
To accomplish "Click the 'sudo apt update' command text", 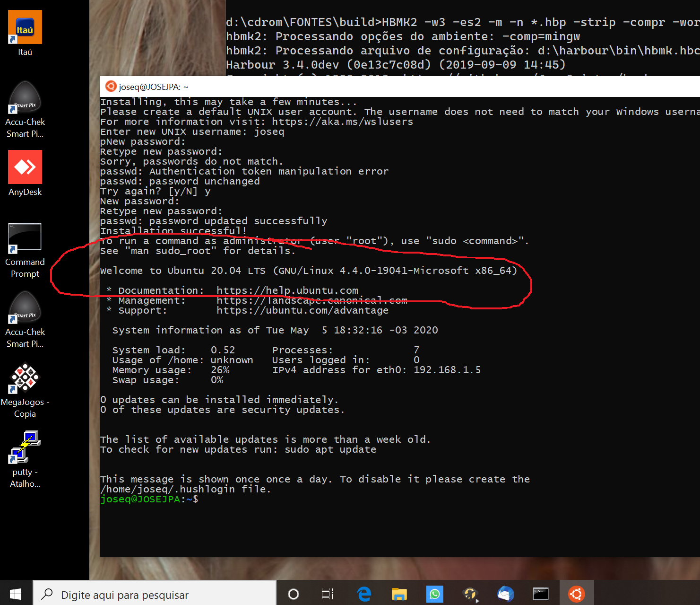I will click(330, 449).
